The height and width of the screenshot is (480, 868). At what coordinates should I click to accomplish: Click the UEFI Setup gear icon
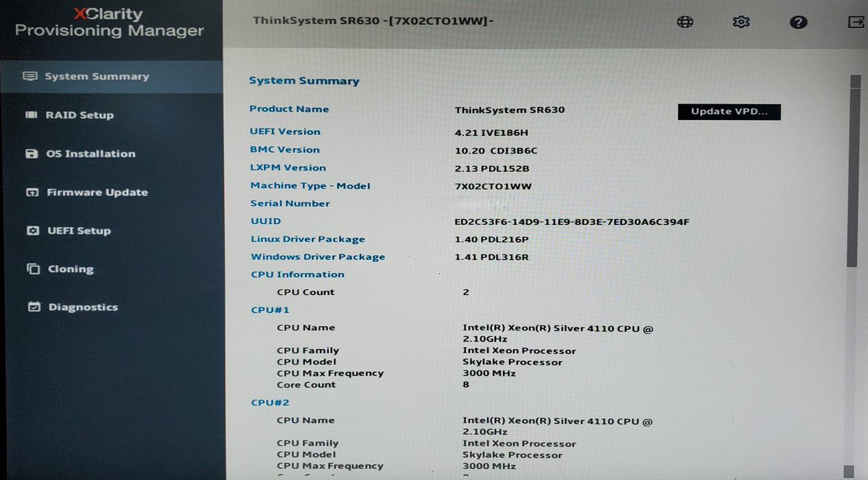[x=33, y=230]
